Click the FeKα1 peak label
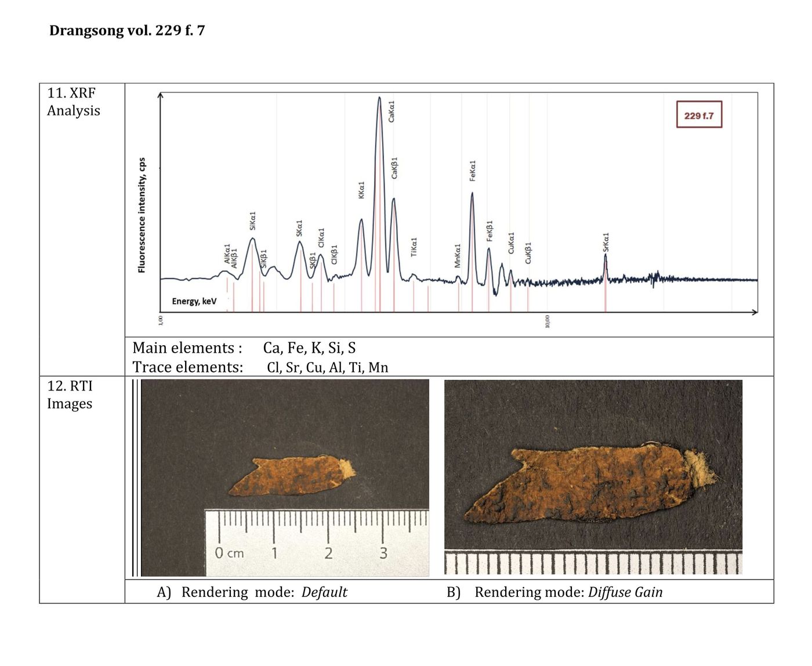 472,171
